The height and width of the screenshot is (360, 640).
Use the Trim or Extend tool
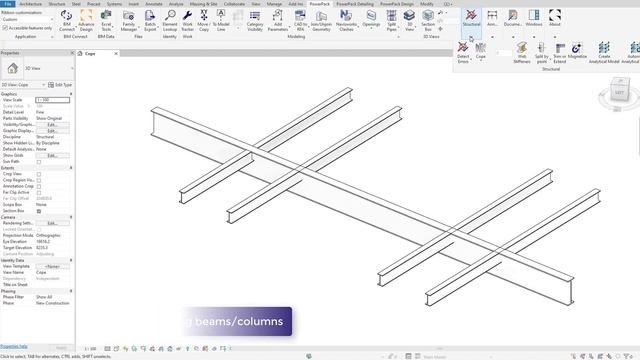pos(560,52)
